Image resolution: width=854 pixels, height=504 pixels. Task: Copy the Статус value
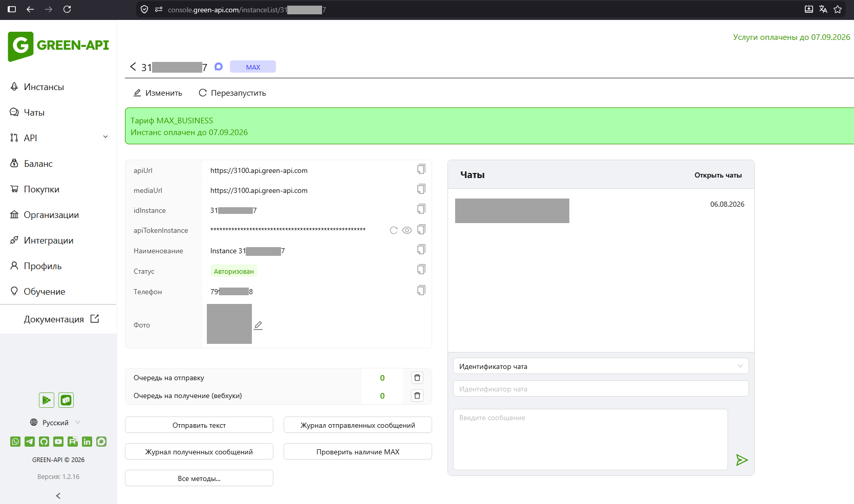421,270
